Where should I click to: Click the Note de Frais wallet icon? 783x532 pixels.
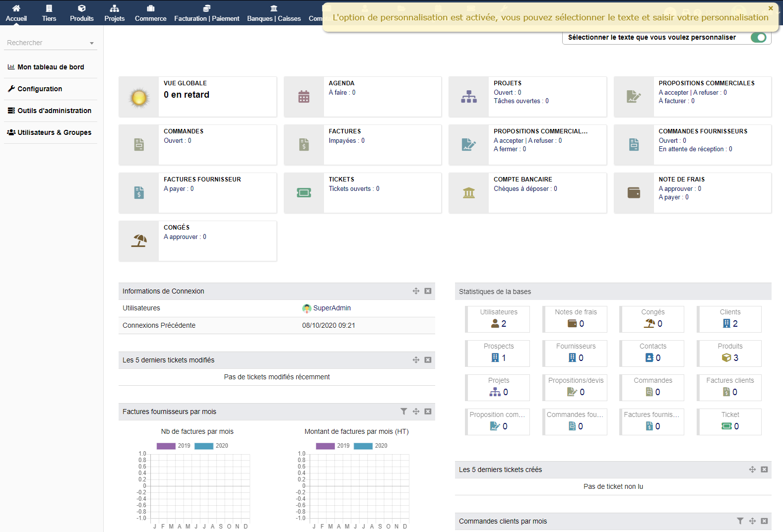[634, 193]
